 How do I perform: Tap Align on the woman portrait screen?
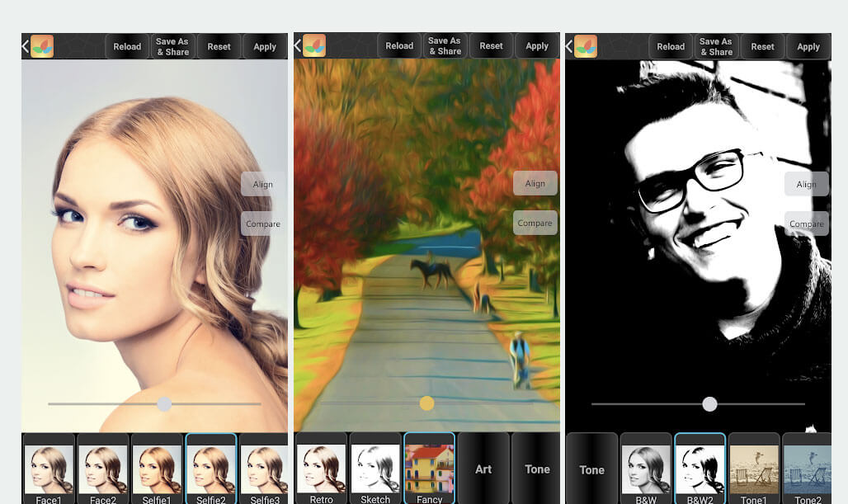(x=263, y=184)
